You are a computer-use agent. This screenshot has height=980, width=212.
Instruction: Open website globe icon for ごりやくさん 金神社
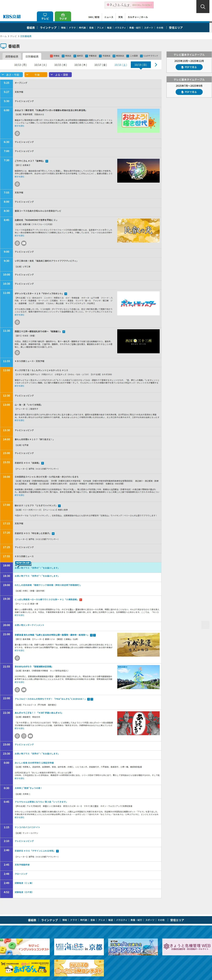click(17, 184)
